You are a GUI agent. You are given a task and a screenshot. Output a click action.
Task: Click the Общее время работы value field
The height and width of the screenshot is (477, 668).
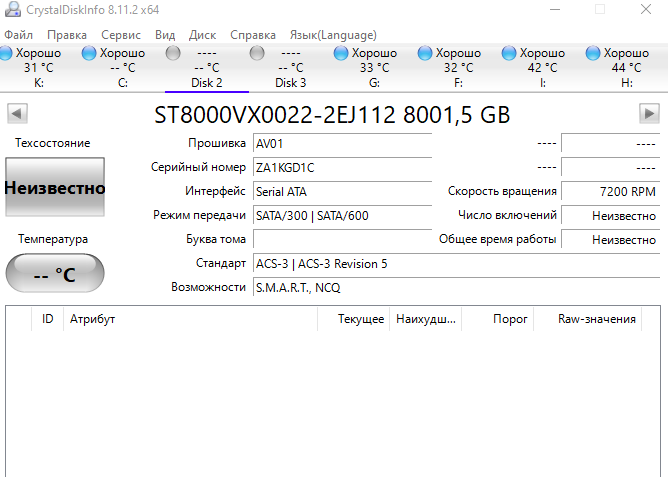coord(610,239)
